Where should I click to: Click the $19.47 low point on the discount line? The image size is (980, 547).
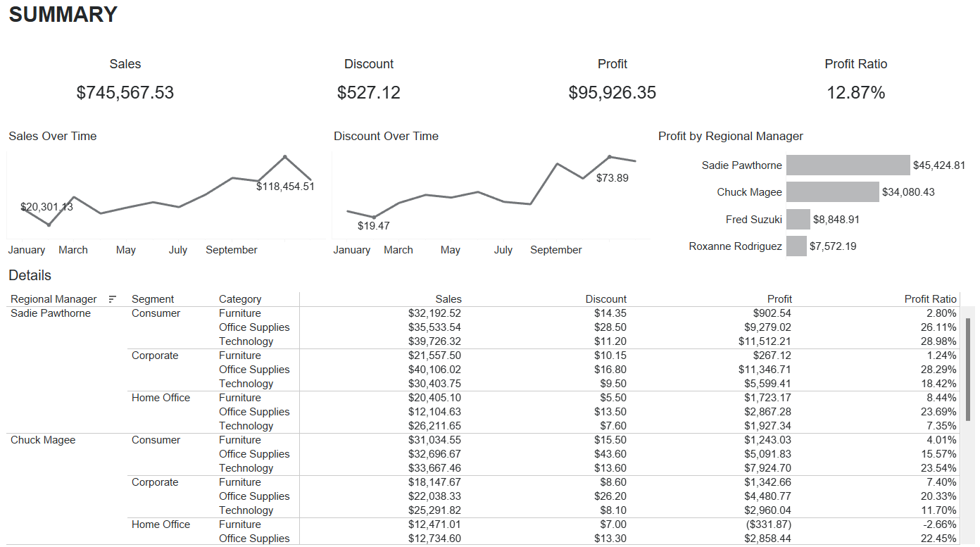point(374,217)
